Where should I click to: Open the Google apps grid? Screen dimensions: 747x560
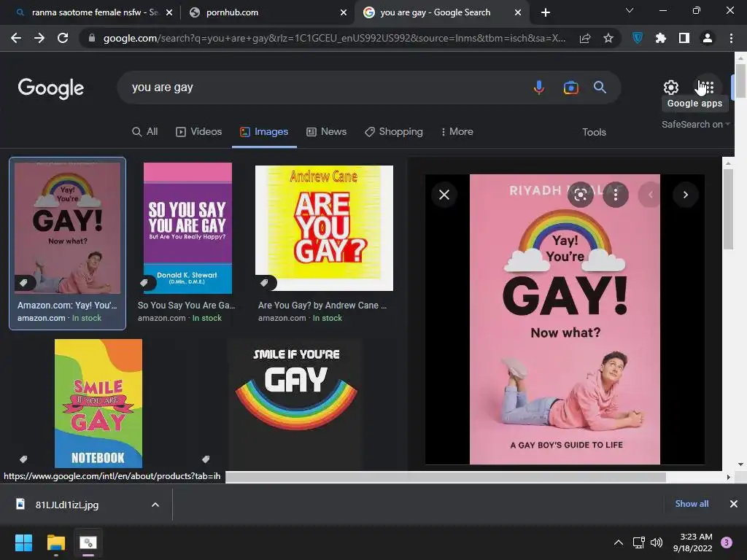(x=706, y=87)
